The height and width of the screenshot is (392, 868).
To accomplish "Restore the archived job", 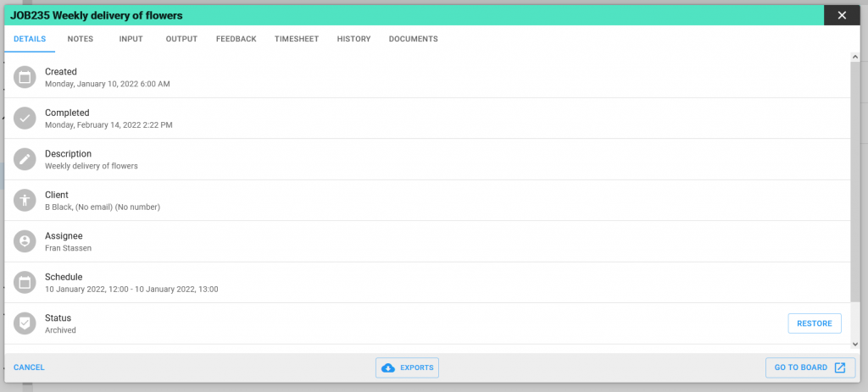I will point(815,323).
